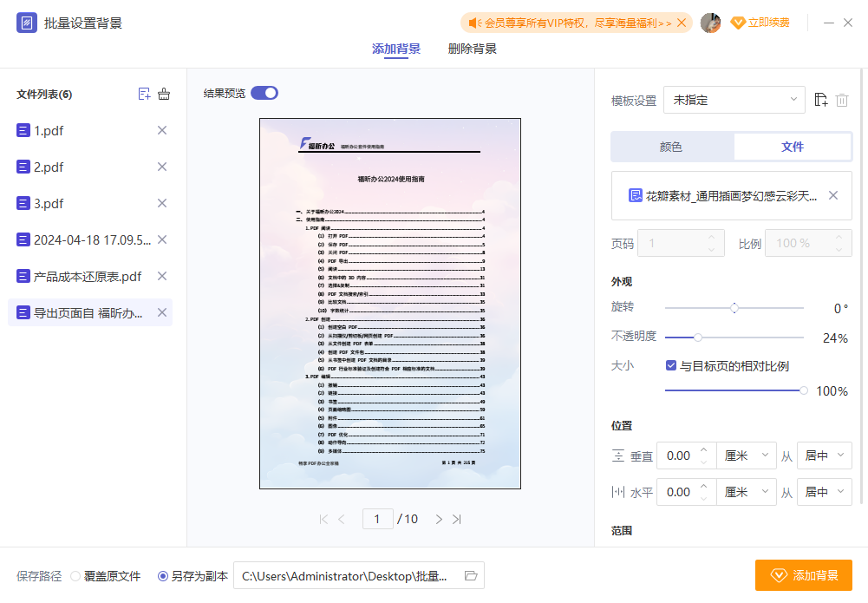Clear the file list with the broom icon
The height and width of the screenshot is (603, 868).
coord(164,94)
